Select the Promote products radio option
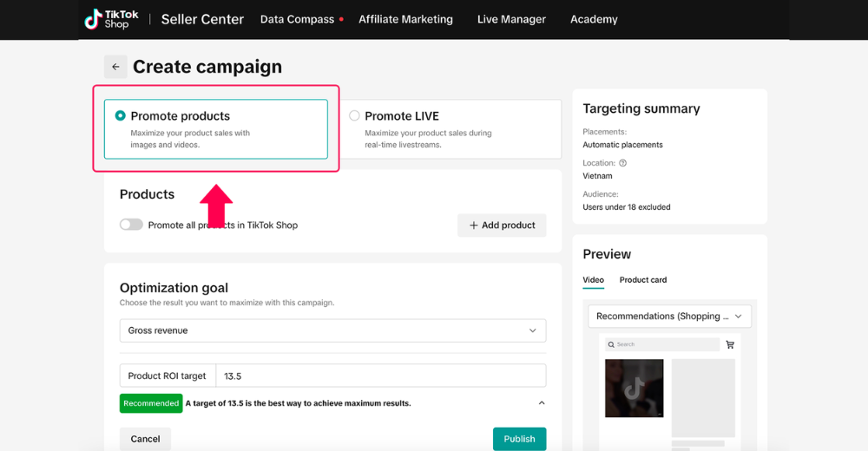Screen dimensions: 868x451 point(121,115)
